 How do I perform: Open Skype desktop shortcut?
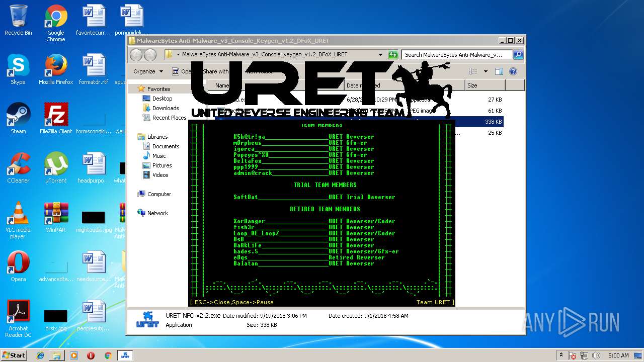coord(18,69)
